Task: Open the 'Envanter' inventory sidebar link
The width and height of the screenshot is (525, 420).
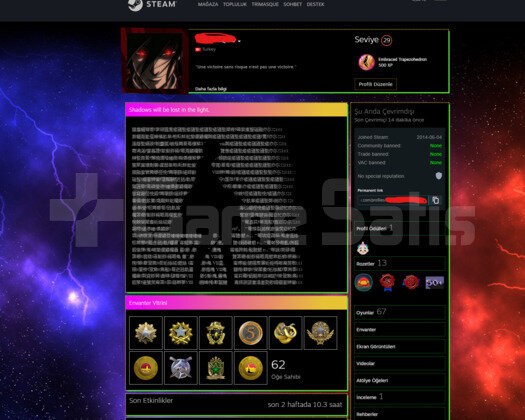Action: click(399, 330)
